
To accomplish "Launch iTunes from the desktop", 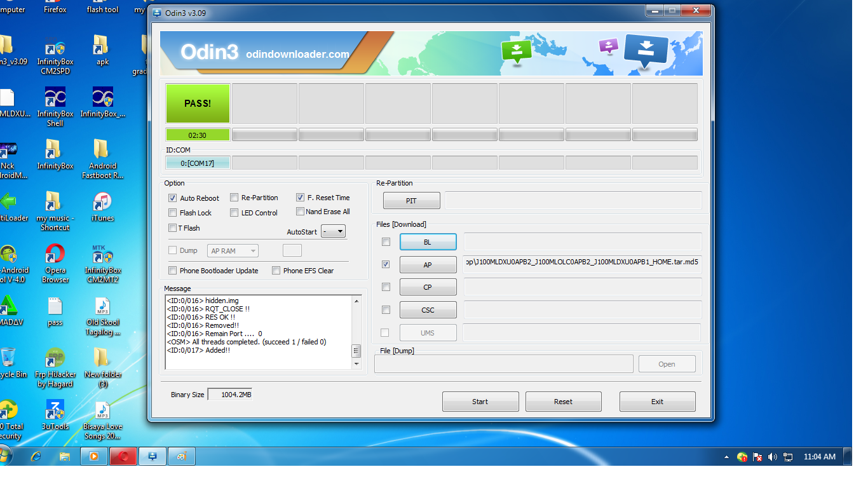I will [102, 207].
